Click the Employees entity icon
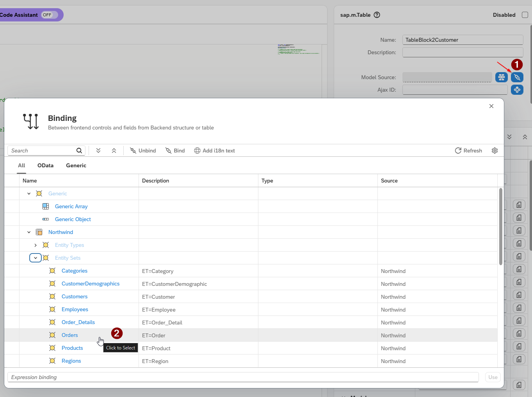Image resolution: width=532 pixels, height=397 pixels. 52,309
